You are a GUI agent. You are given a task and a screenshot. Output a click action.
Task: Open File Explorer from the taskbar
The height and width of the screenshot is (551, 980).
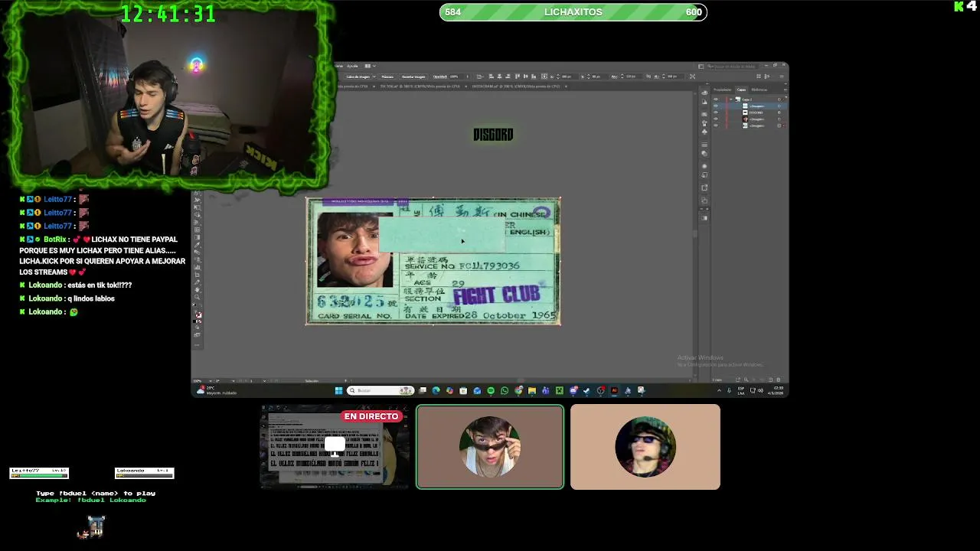click(531, 390)
